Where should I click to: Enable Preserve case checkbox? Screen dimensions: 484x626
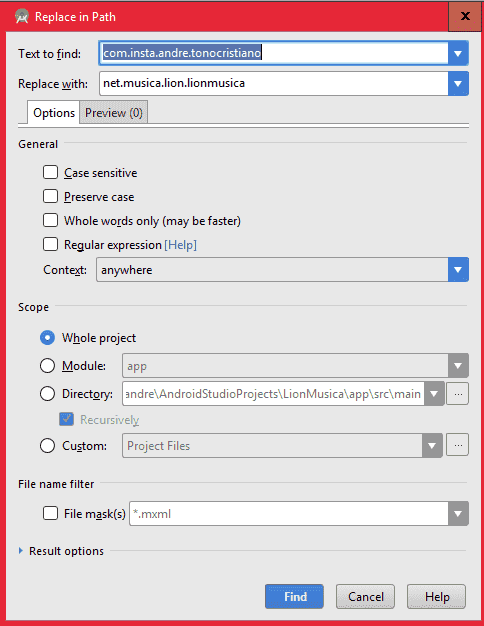[x=50, y=196]
